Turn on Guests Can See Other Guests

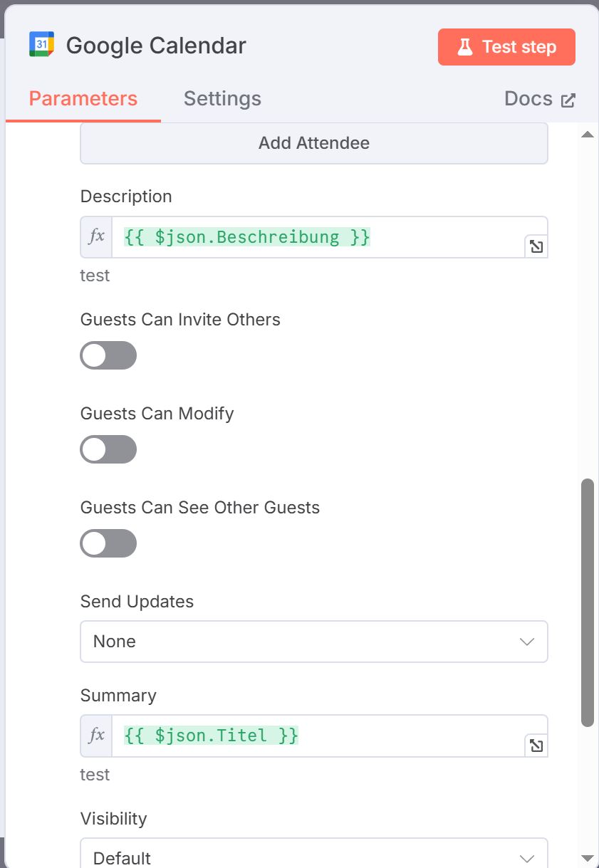[108, 543]
